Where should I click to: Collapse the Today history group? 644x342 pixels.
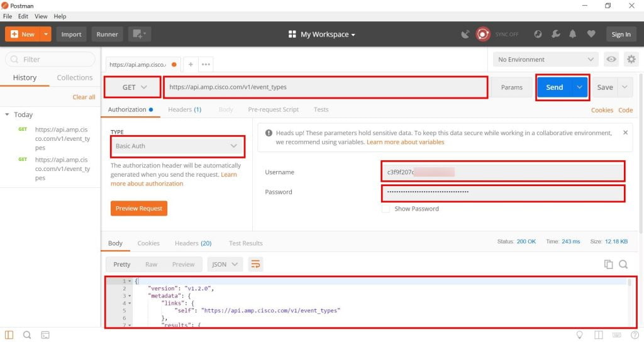click(x=7, y=114)
